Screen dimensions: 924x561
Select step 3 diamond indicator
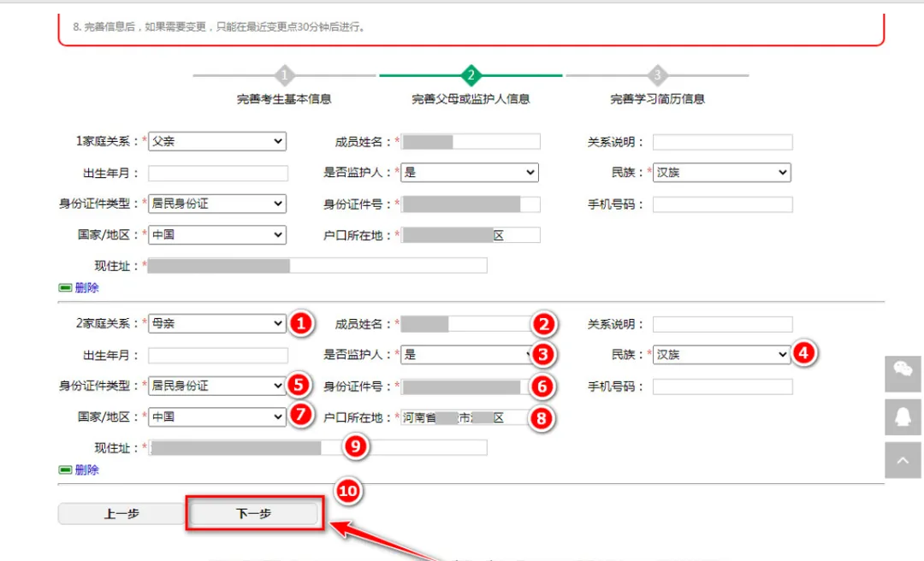[658, 75]
